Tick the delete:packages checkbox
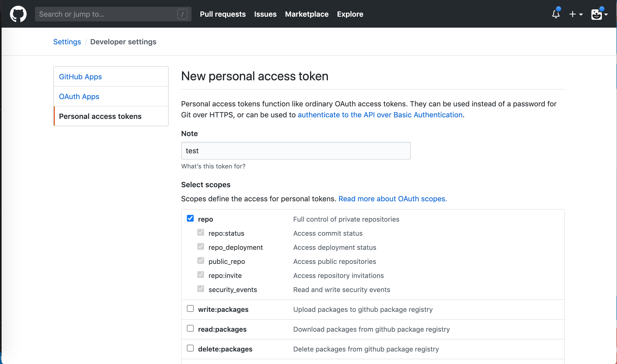This screenshot has width=617, height=364. [x=190, y=348]
